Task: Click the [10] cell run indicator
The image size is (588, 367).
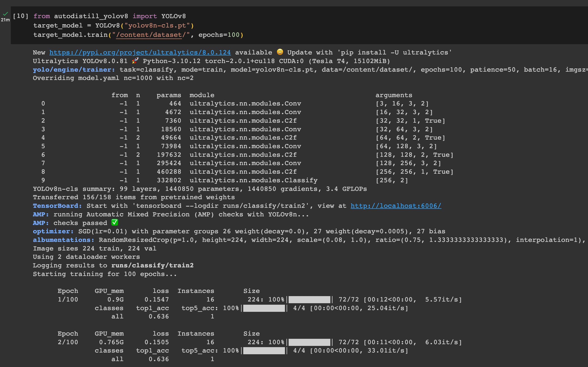Action: coord(21,16)
